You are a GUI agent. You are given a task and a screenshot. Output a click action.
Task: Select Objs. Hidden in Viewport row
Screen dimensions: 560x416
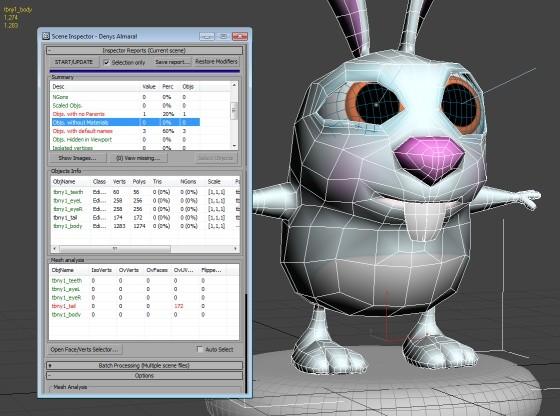click(x=125, y=140)
